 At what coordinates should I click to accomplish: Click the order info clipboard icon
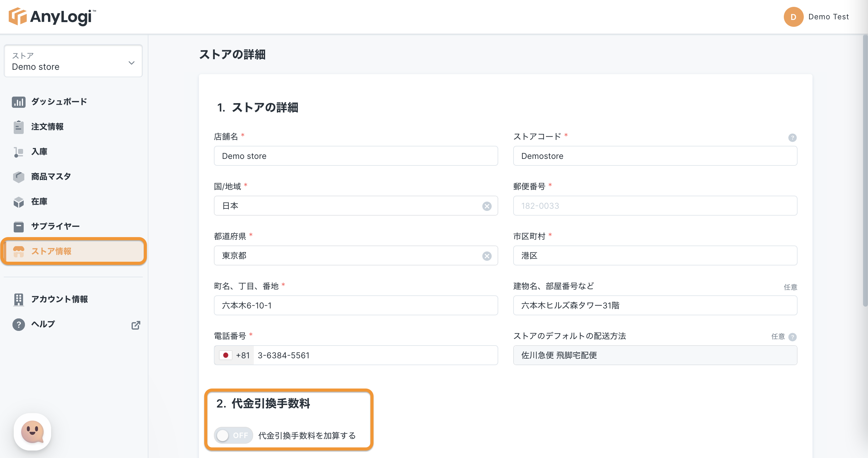point(18,127)
